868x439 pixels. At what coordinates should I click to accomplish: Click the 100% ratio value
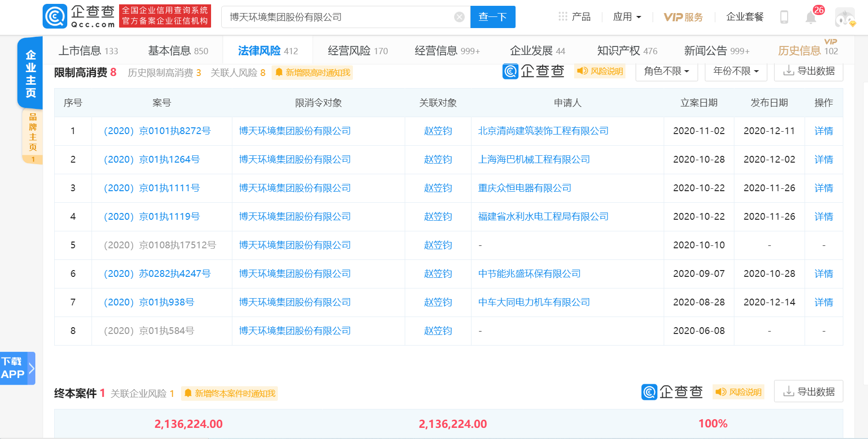[x=713, y=424]
